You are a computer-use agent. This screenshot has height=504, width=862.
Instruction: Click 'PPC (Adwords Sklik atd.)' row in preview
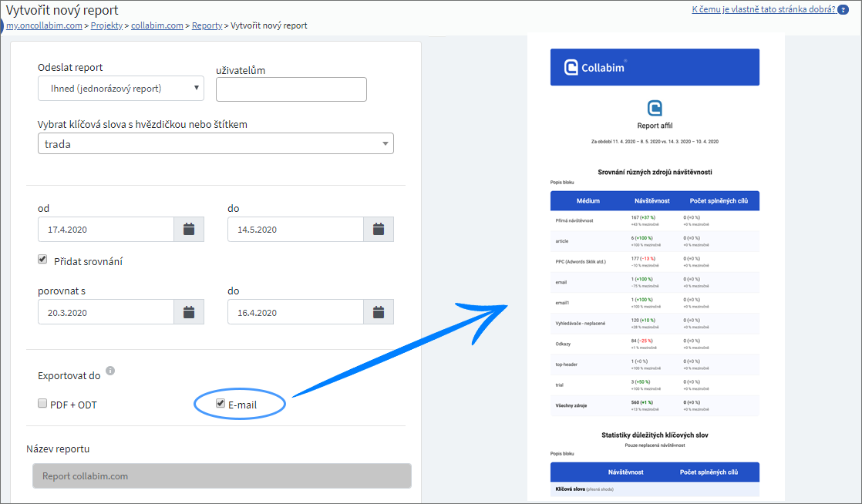click(655, 261)
